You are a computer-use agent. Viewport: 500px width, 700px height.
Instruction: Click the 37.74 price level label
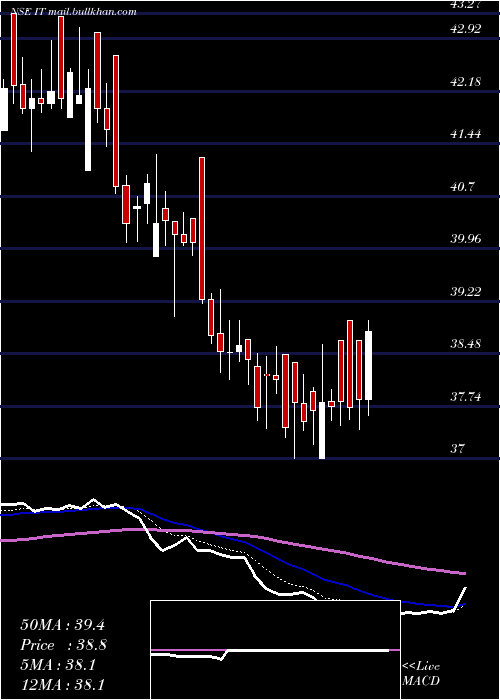click(466, 396)
